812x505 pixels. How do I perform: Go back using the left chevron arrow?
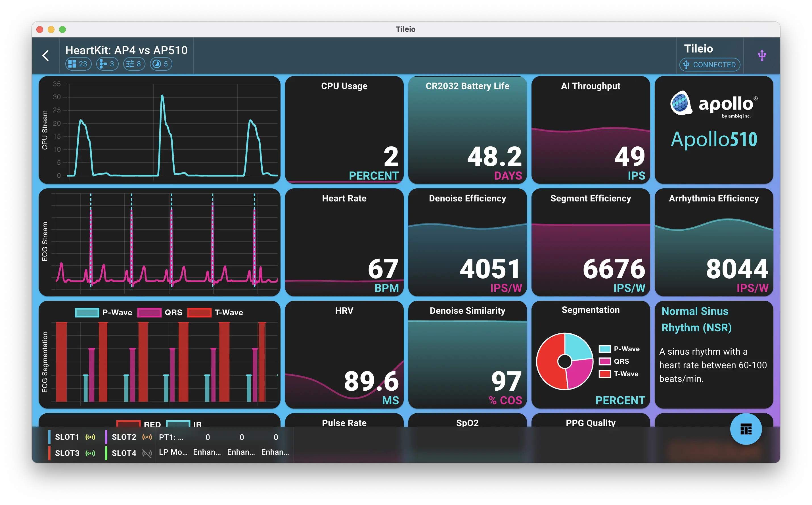point(46,55)
